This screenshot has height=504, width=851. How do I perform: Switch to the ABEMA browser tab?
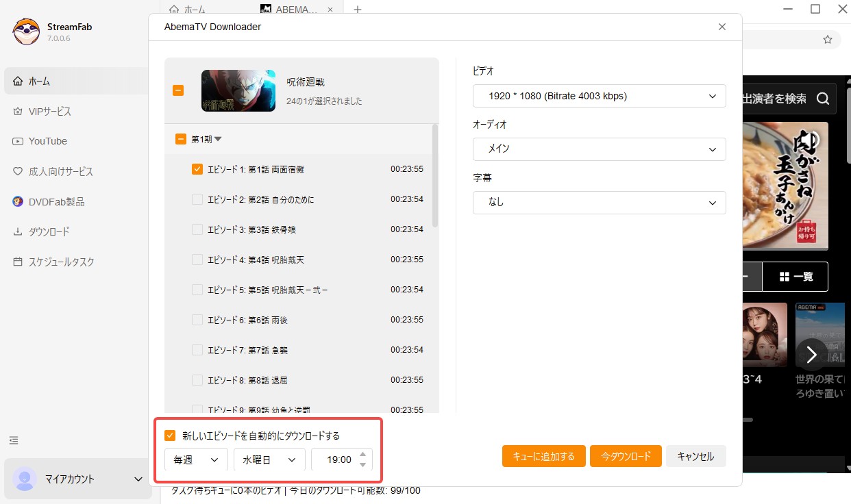pyautogui.click(x=288, y=9)
